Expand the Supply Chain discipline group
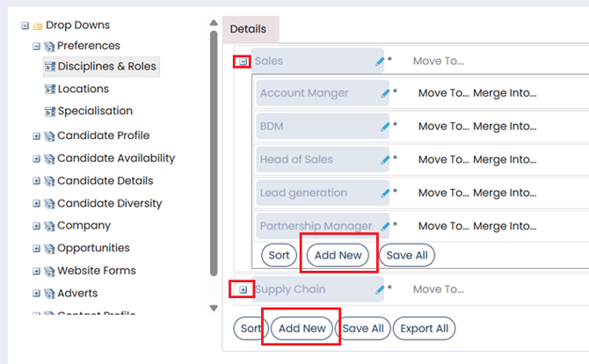Image resolution: width=589 pixels, height=364 pixels. (x=243, y=289)
